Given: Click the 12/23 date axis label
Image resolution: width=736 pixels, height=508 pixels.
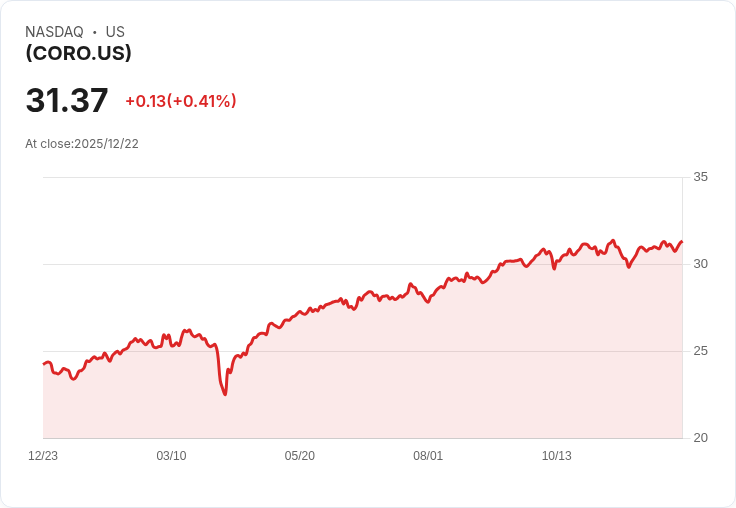Looking at the screenshot, I should pos(43,456).
